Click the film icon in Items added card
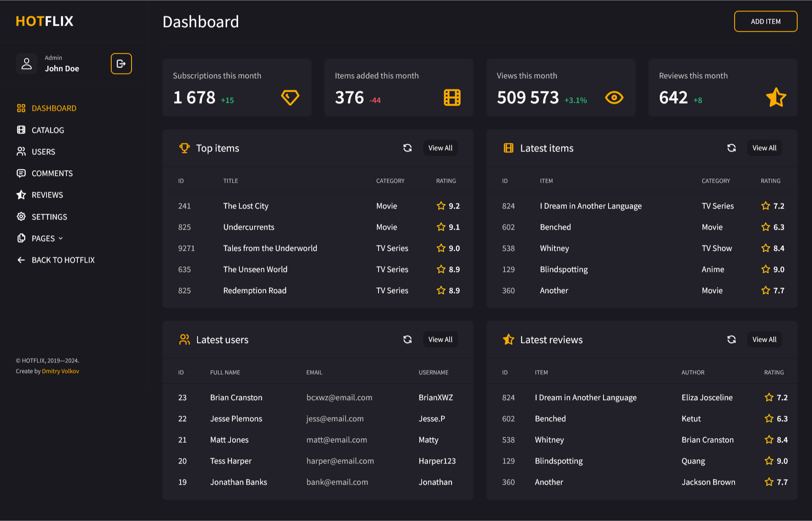The height and width of the screenshot is (521, 812). 452,98
